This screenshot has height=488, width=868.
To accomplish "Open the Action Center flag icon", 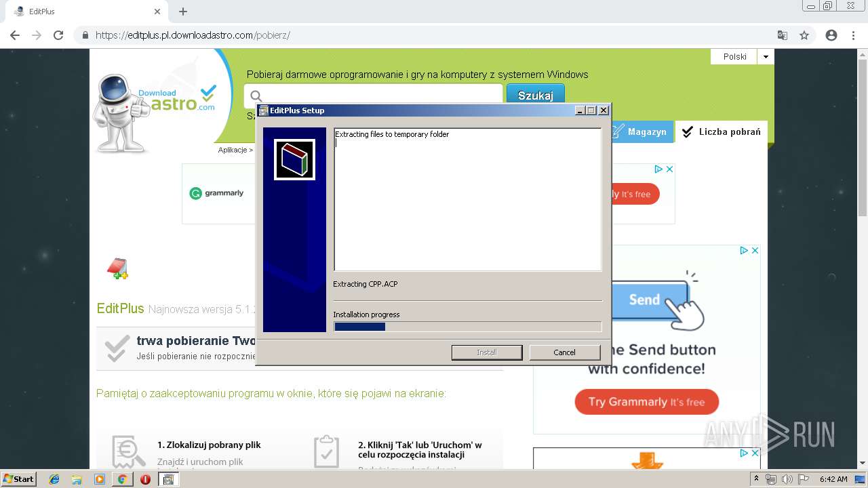I will [x=804, y=479].
